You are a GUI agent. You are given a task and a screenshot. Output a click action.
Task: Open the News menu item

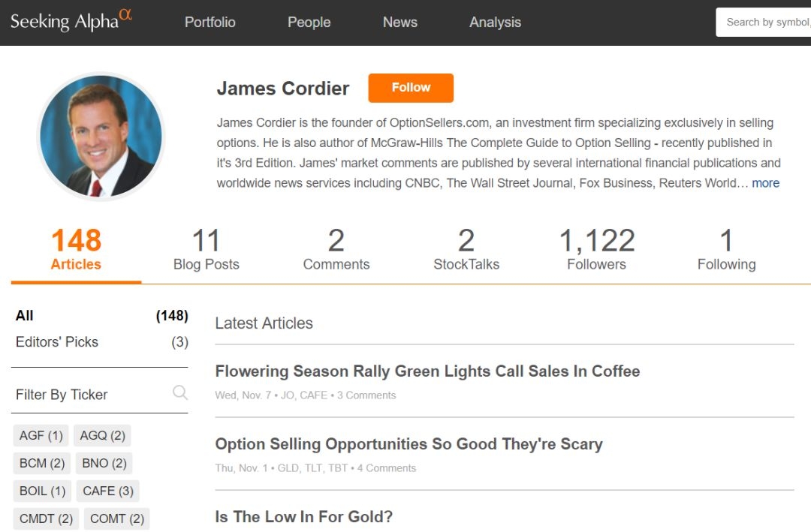(399, 23)
